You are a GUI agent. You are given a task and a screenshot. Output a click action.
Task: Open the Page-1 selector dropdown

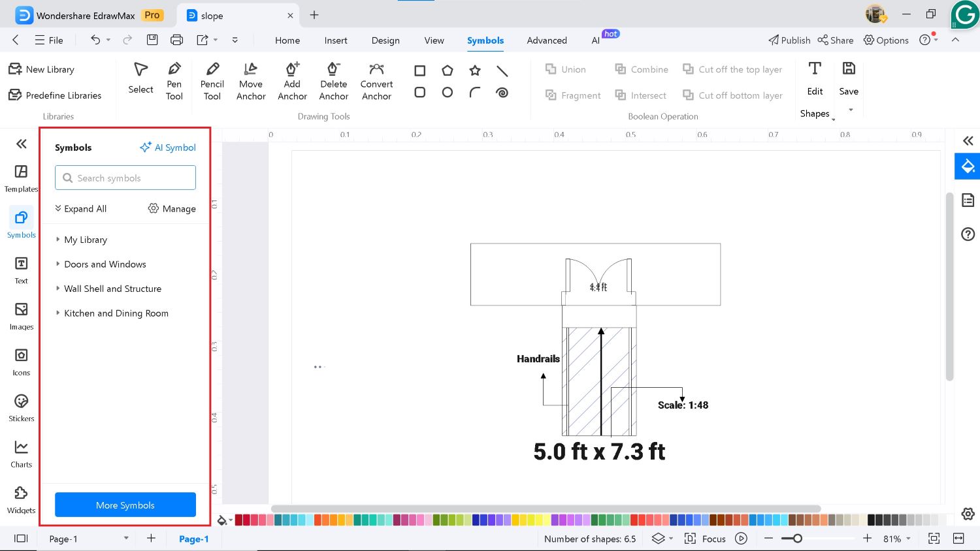coord(89,539)
